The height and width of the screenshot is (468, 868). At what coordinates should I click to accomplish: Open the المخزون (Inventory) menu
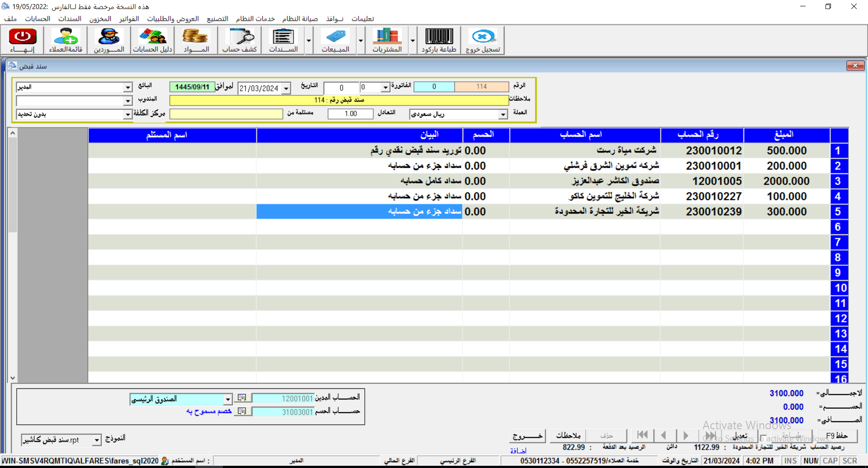pyautogui.click(x=100, y=19)
